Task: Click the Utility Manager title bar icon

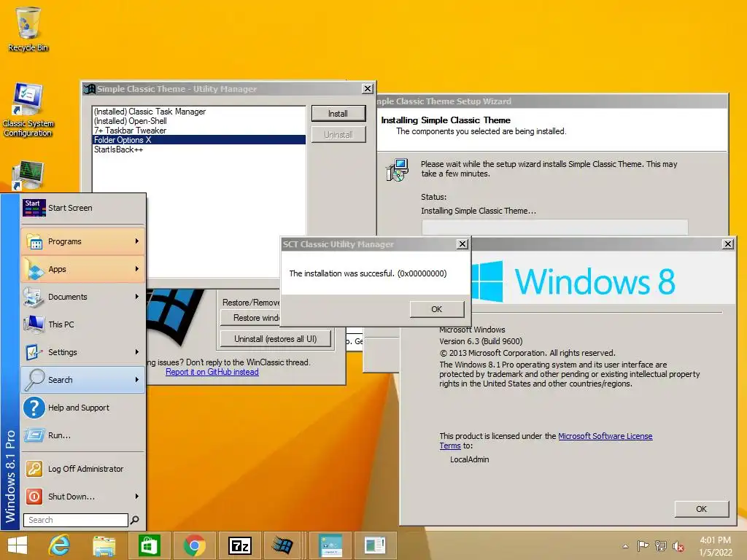Action: point(89,89)
